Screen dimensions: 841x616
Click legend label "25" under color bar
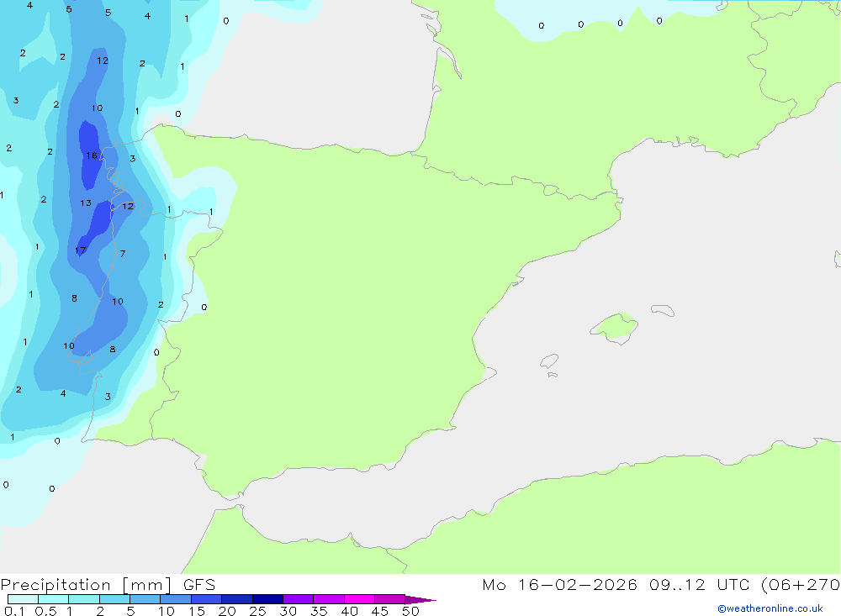(258, 611)
